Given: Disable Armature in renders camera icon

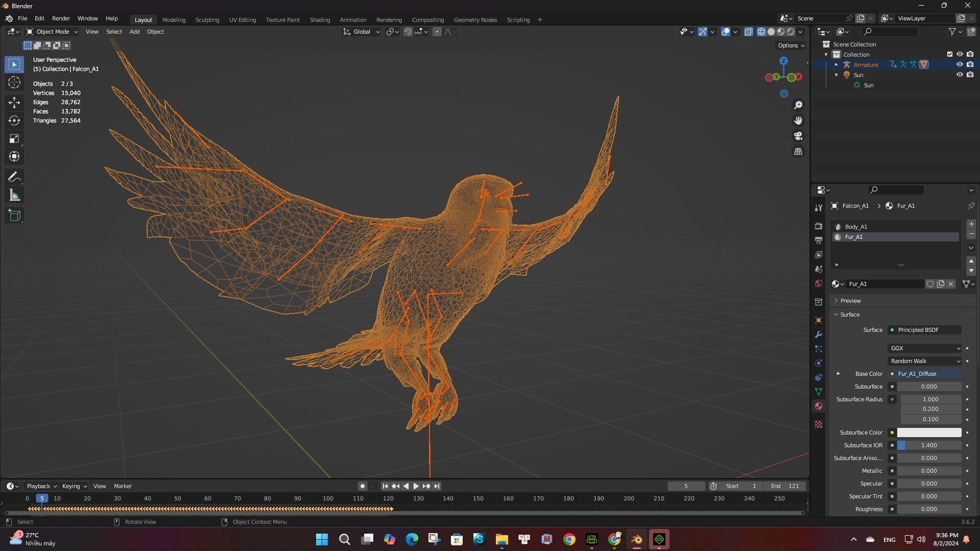Looking at the screenshot, I should (x=970, y=64).
